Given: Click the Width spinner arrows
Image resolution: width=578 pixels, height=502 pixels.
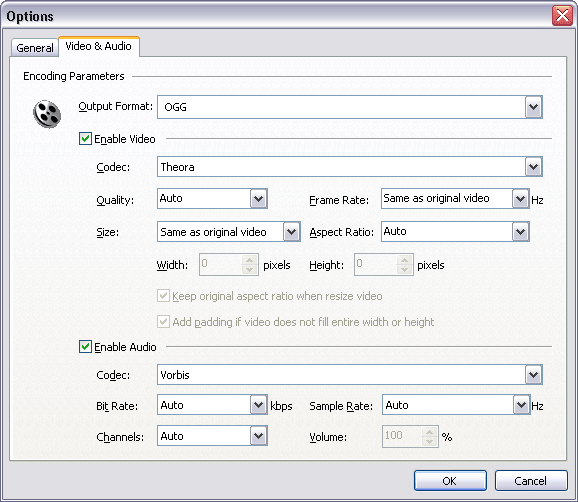Looking at the screenshot, I should coord(250,264).
